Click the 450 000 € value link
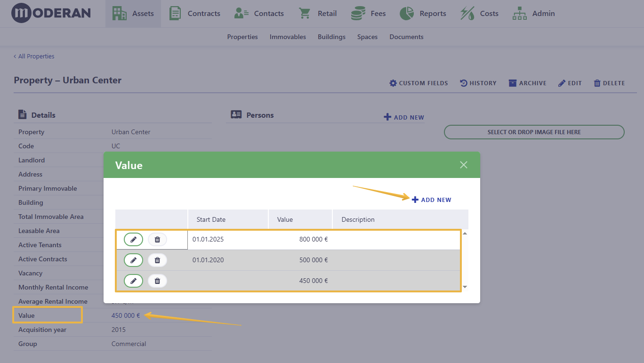 pyautogui.click(x=126, y=315)
